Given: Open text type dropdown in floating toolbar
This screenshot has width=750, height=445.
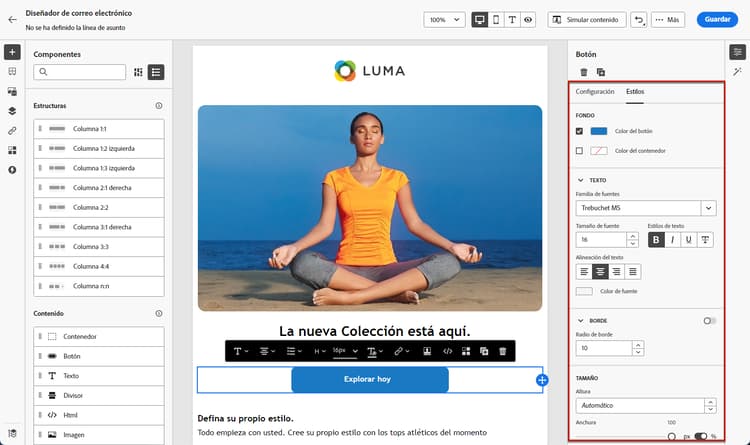Looking at the screenshot, I should tap(241, 351).
